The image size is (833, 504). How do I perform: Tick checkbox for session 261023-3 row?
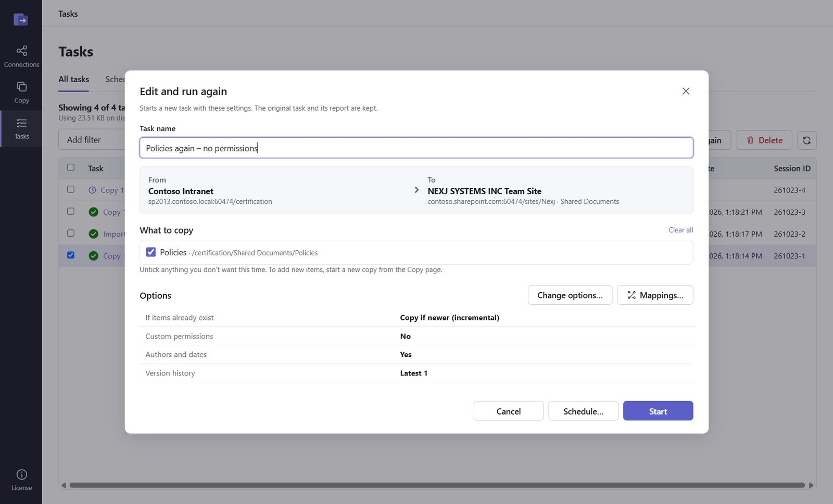pyautogui.click(x=71, y=211)
